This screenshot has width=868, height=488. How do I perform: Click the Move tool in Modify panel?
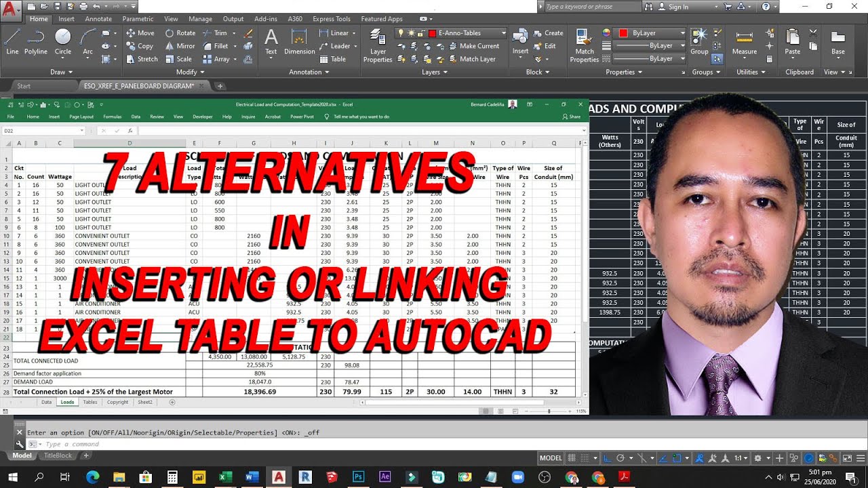140,33
